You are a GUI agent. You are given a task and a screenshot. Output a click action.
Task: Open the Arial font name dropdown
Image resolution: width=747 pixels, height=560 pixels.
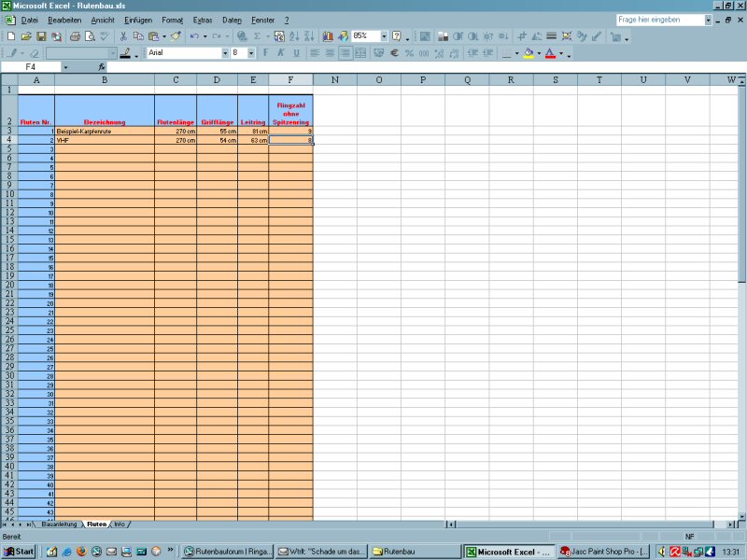tap(224, 53)
